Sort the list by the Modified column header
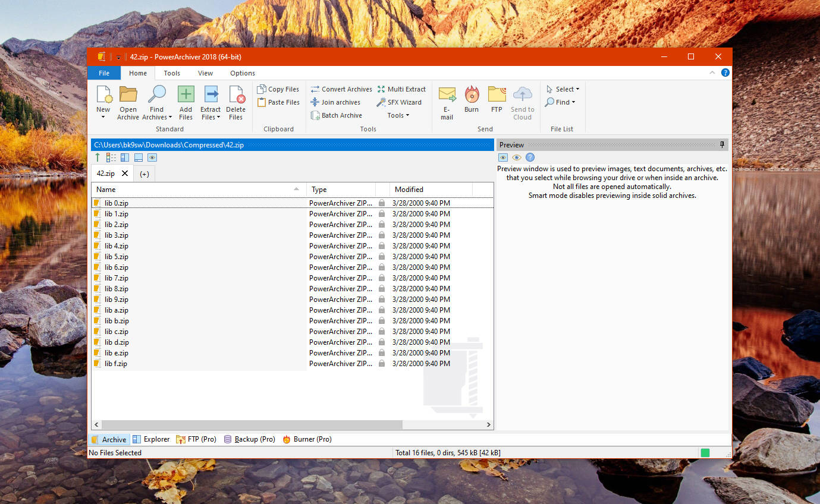The height and width of the screenshot is (504, 820). click(431, 190)
